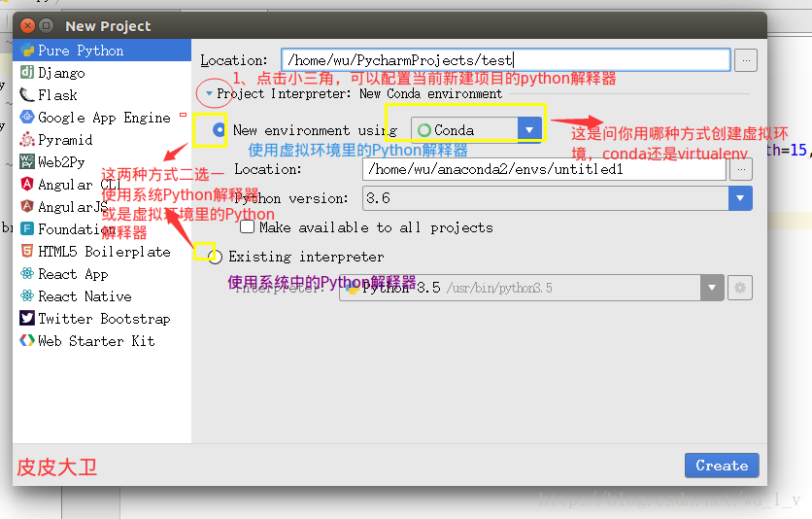Choose the Twitter Bootstrap icon
This screenshot has width=812, height=519.
27,318
